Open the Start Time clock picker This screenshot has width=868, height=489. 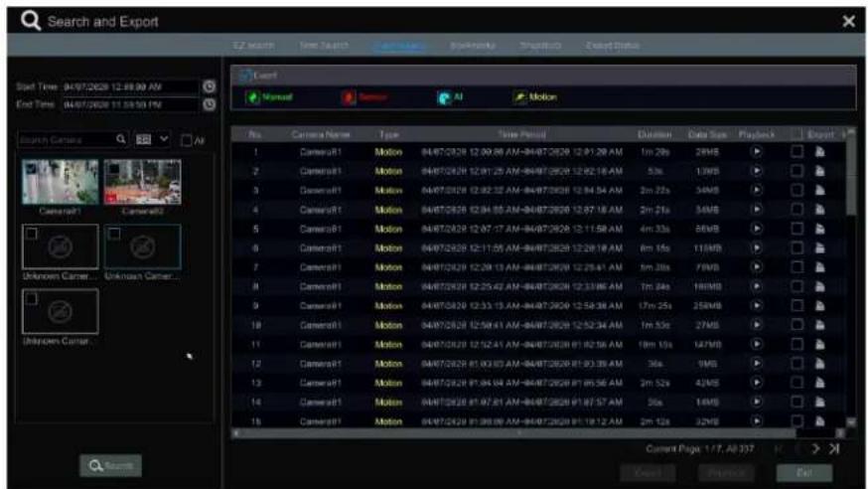pos(209,86)
